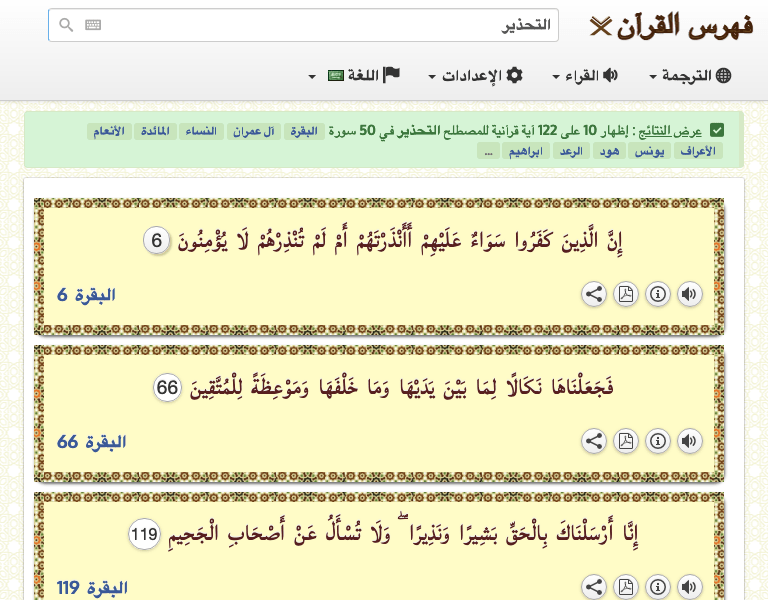Toggle the results display checkbox
768x600 pixels.
tap(717, 131)
